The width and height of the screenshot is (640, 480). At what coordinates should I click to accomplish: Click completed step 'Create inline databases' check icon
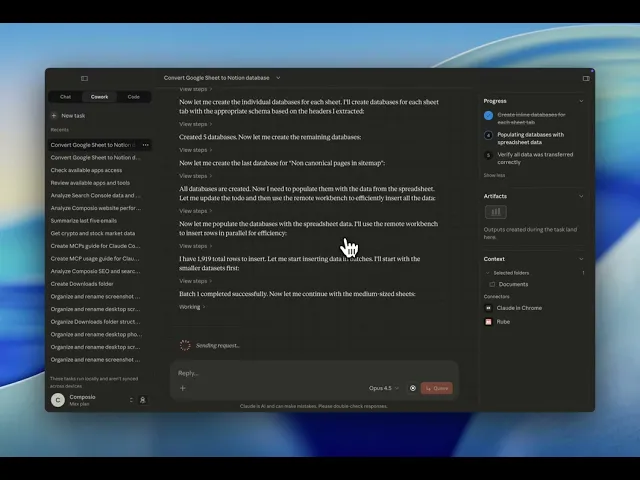[x=488, y=116]
